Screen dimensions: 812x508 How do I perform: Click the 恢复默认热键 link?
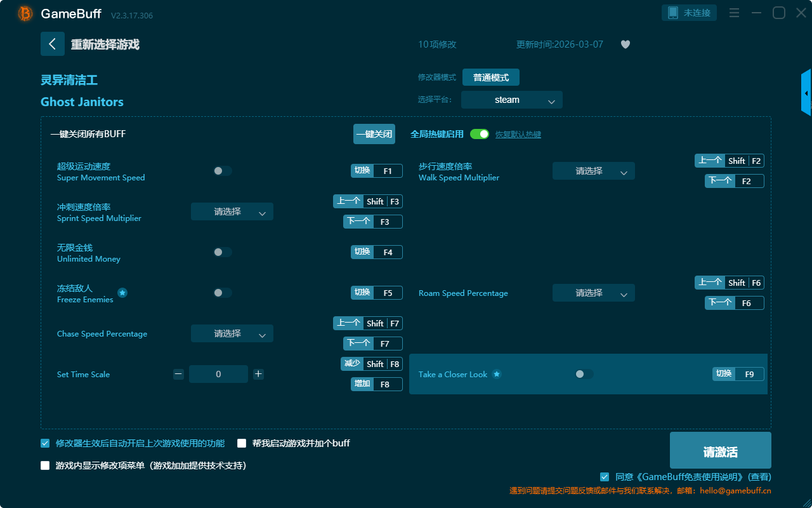coord(518,135)
